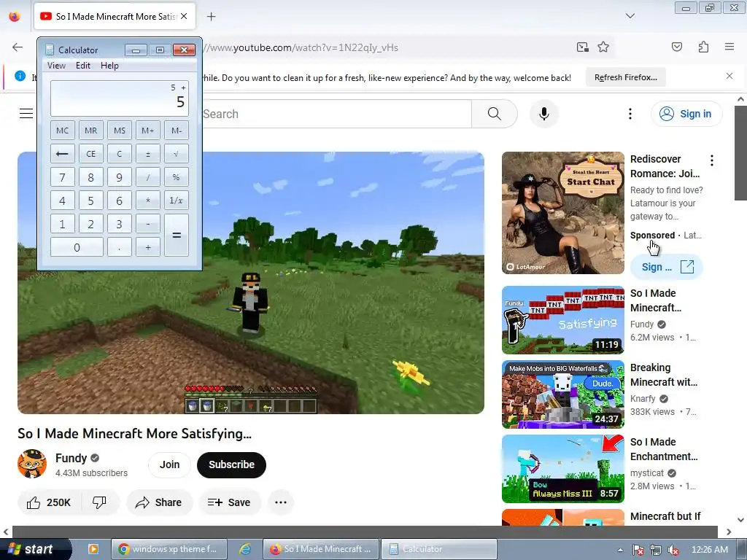Click calculator digit 0 key

pyautogui.click(x=77, y=247)
